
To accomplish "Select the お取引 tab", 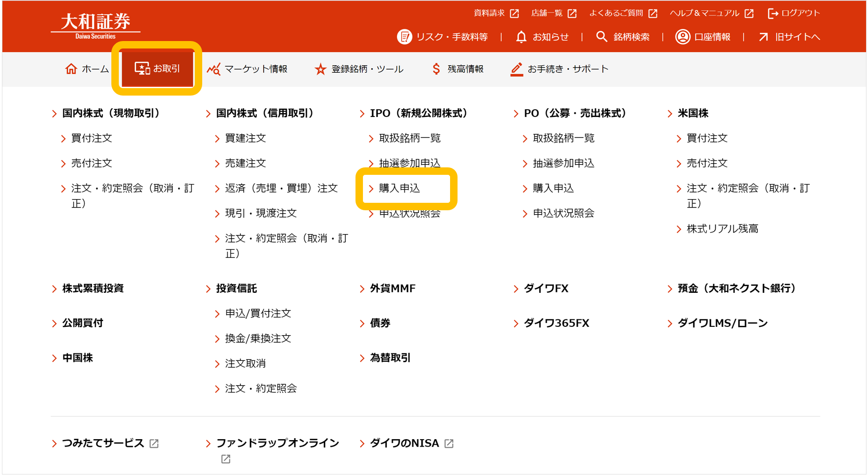I will coord(157,69).
